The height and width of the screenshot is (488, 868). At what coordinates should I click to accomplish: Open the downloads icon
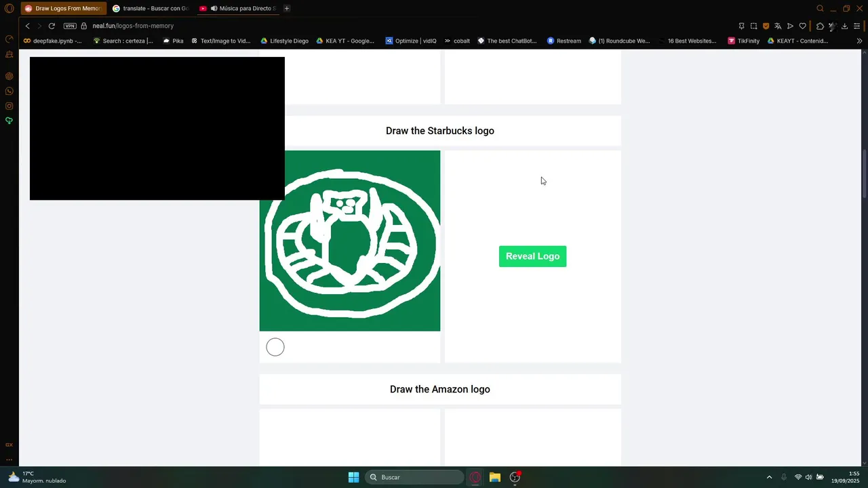coord(844,26)
